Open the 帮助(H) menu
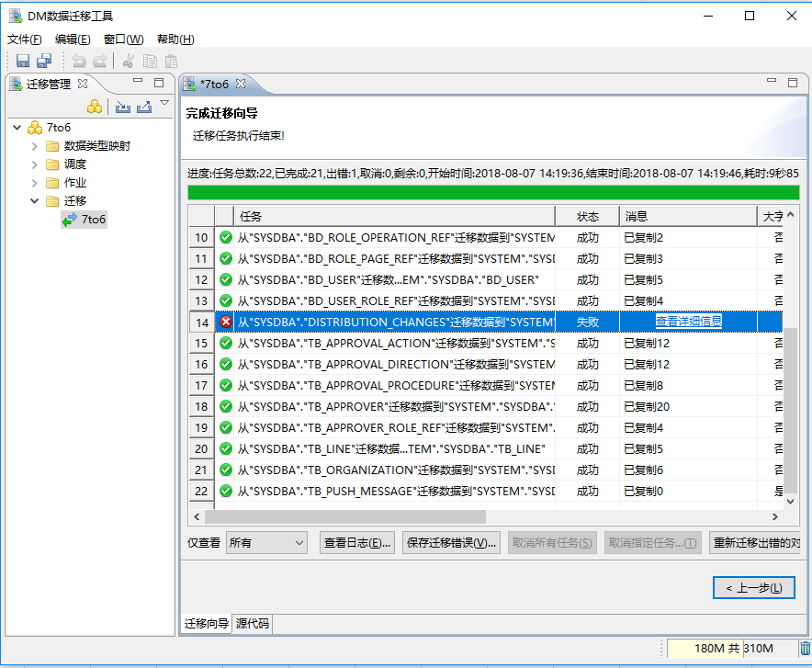This screenshot has width=812, height=668. coord(175,40)
